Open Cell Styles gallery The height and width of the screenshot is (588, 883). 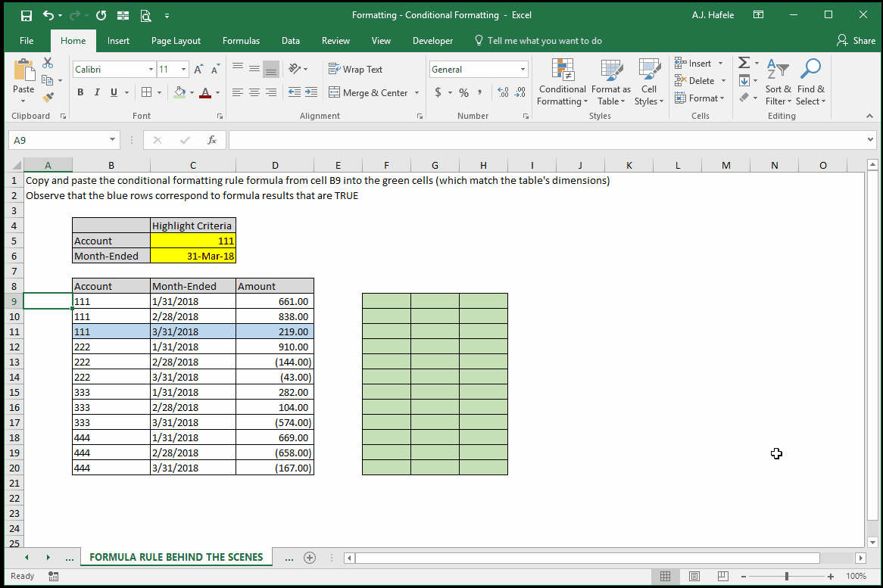pyautogui.click(x=649, y=82)
